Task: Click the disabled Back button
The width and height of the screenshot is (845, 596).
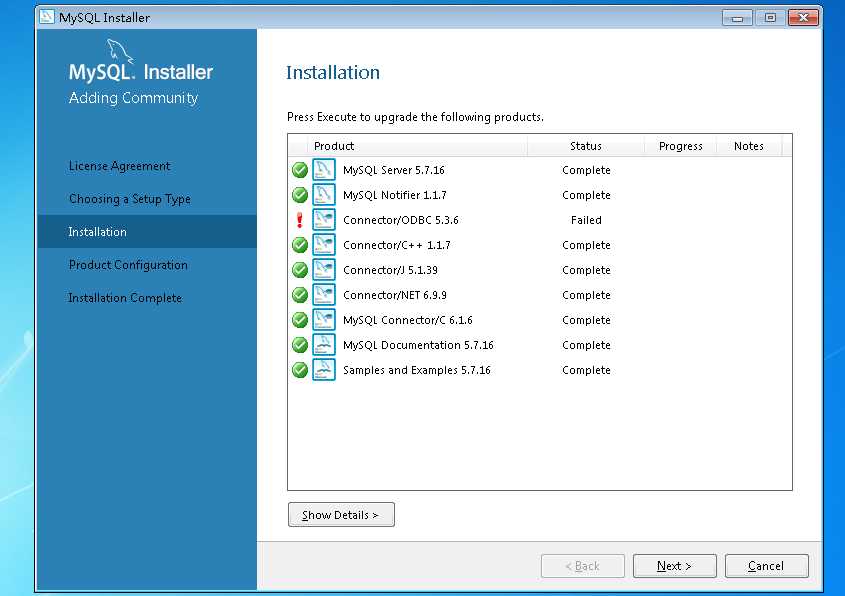Action: (583, 566)
